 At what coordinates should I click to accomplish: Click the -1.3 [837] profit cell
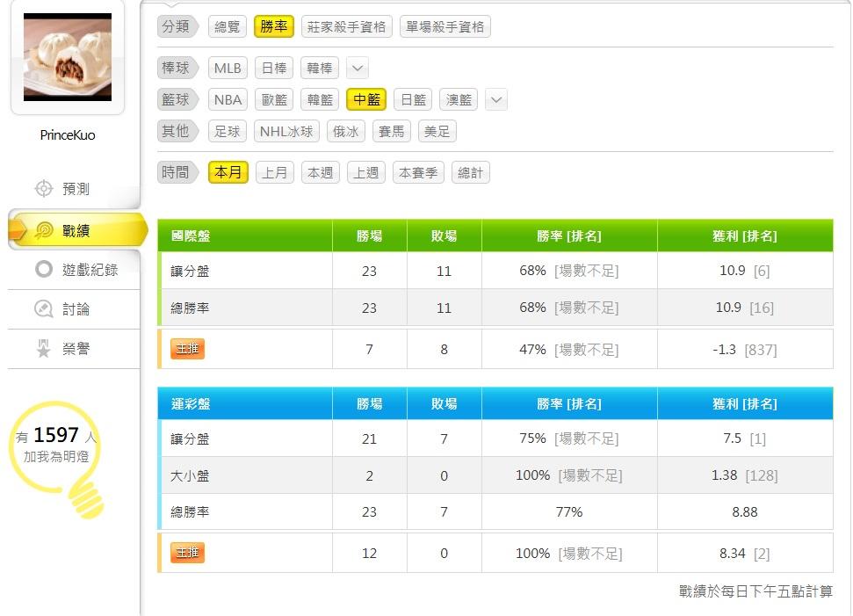tap(745, 350)
